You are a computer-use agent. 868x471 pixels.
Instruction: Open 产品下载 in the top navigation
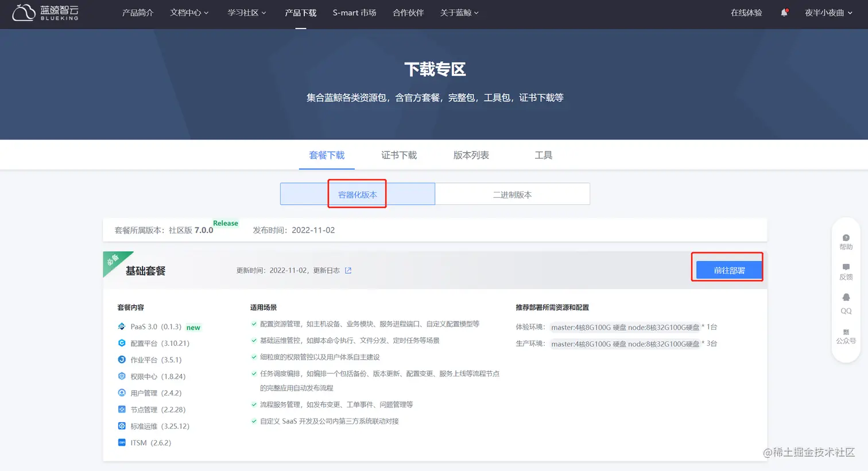[301, 13]
